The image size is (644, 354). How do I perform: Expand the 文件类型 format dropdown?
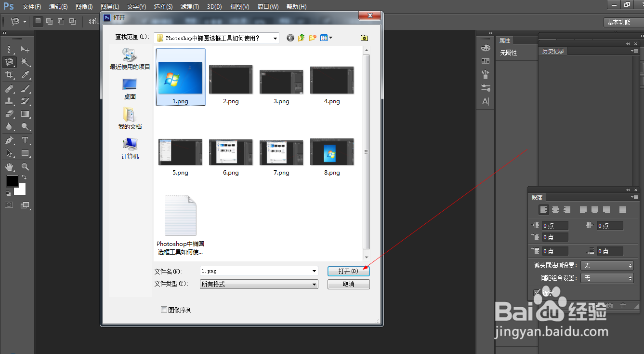[x=258, y=284]
